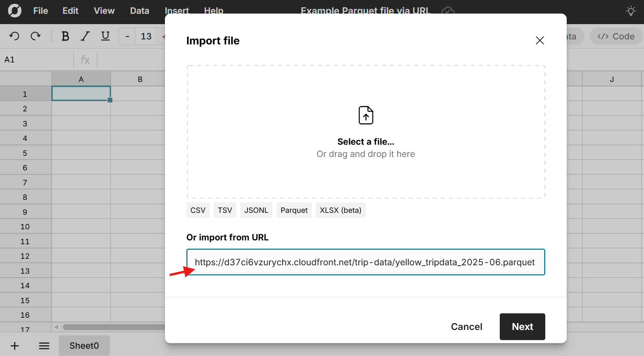The image size is (644, 356).
Task: Toggle the lightbulb theme icon
Action: [631, 11]
